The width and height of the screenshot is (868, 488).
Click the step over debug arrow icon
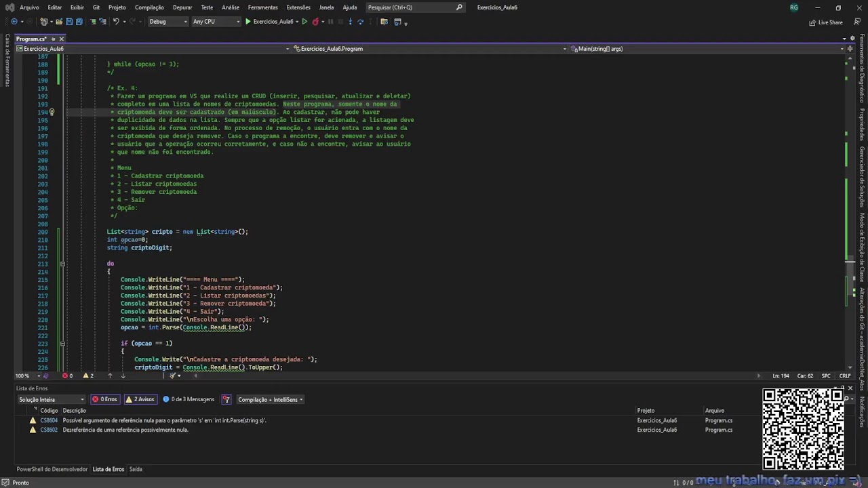tap(360, 22)
